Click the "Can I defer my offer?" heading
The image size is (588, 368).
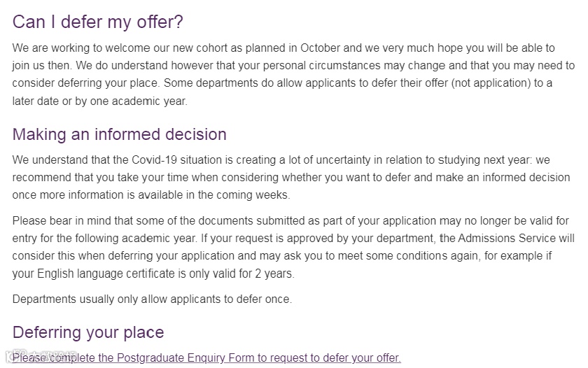point(97,22)
